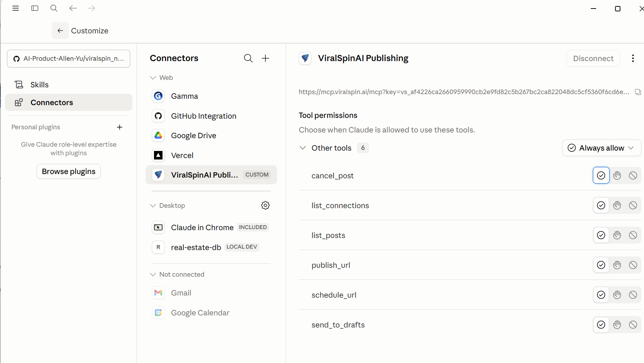644x363 pixels.
Task: Open Desktop connectors settings gear
Action: pyautogui.click(x=265, y=205)
